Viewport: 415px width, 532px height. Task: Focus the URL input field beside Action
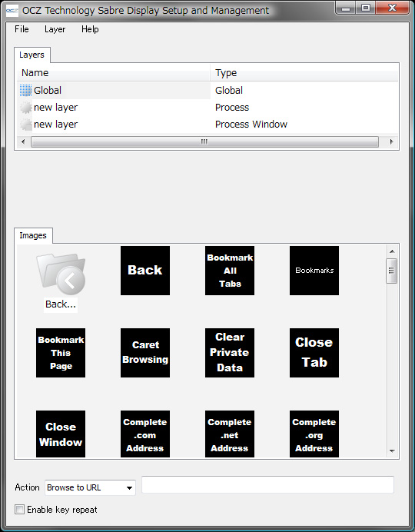(x=267, y=484)
